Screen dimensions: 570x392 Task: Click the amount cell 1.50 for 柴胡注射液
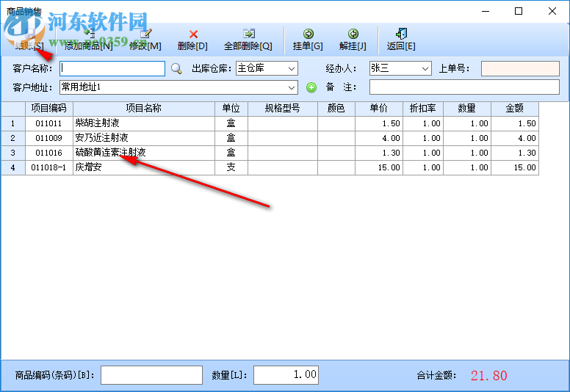tap(515, 123)
